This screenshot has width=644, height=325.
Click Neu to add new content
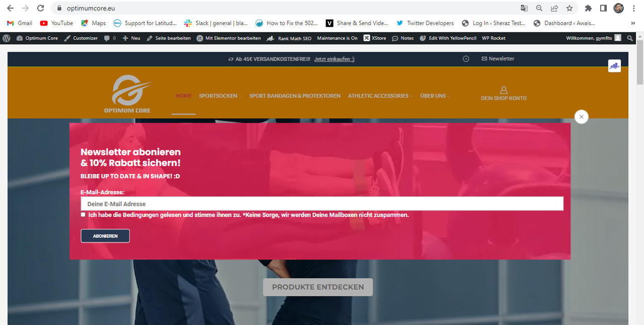(x=131, y=38)
